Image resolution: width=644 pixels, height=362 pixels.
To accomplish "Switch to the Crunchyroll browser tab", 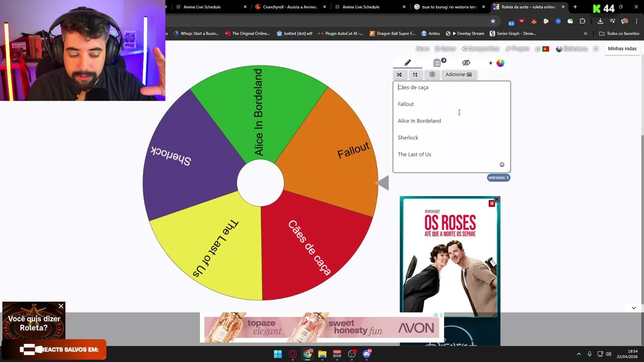I will point(289,7).
